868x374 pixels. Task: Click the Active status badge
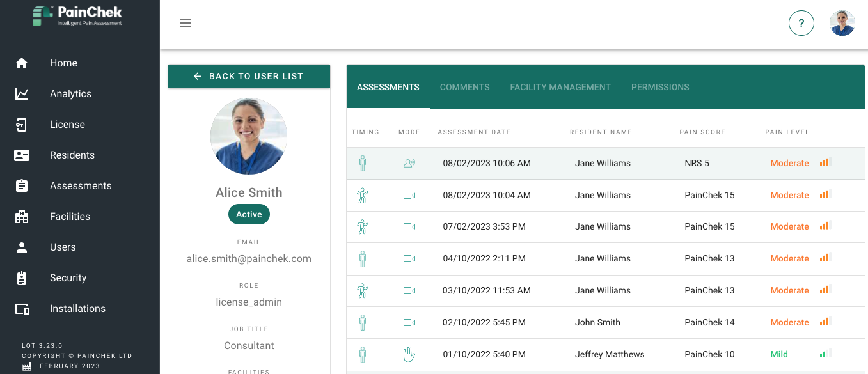(249, 214)
